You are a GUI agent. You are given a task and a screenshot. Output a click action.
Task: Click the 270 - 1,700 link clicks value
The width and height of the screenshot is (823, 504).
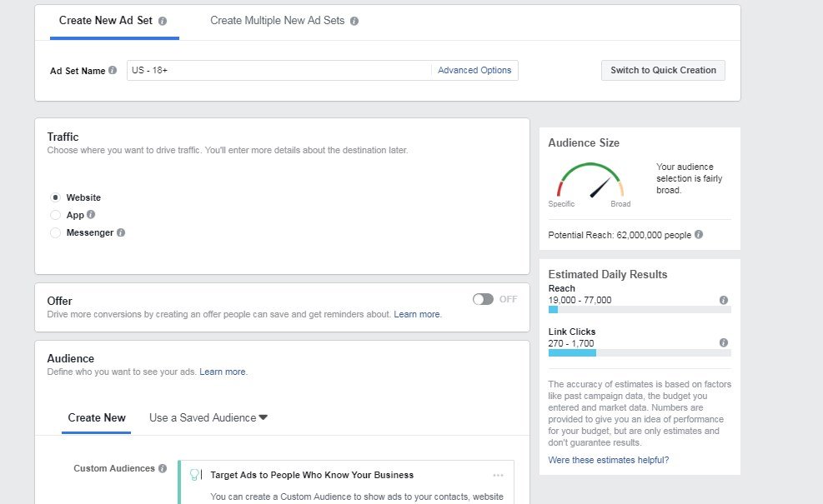pyautogui.click(x=571, y=343)
